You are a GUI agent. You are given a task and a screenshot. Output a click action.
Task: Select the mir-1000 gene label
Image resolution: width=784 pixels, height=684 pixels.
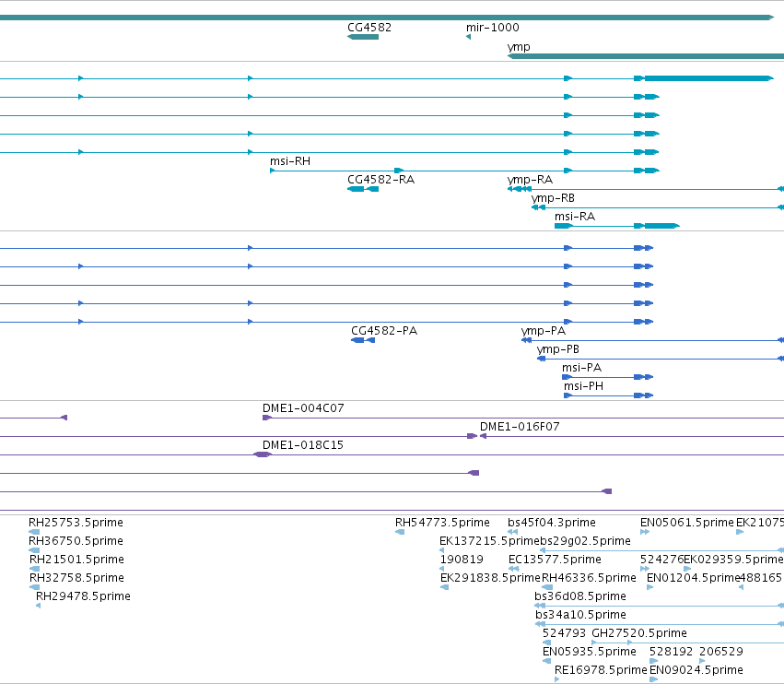point(493,28)
